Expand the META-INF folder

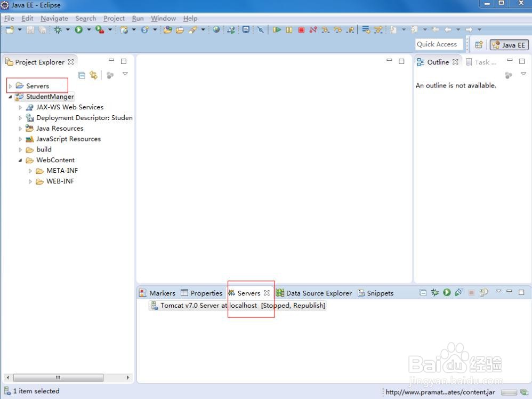tap(30, 171)
